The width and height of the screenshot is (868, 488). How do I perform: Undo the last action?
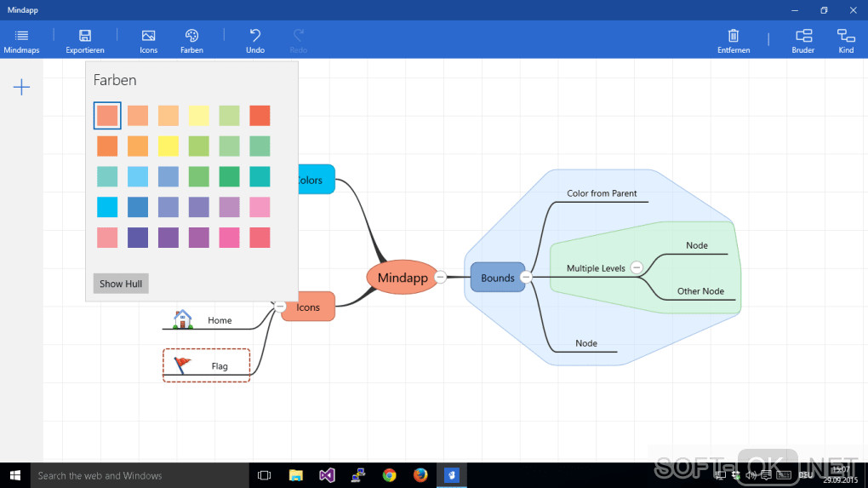[255, 41]
